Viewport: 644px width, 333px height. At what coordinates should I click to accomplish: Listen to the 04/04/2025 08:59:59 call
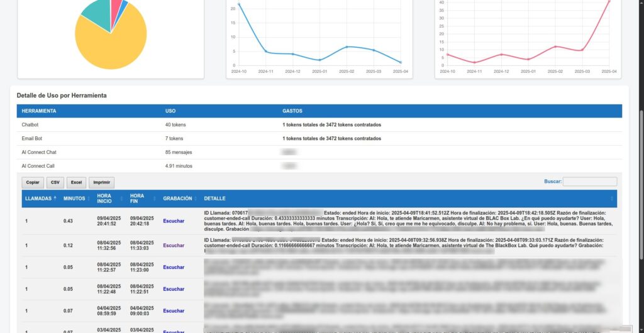174,311
